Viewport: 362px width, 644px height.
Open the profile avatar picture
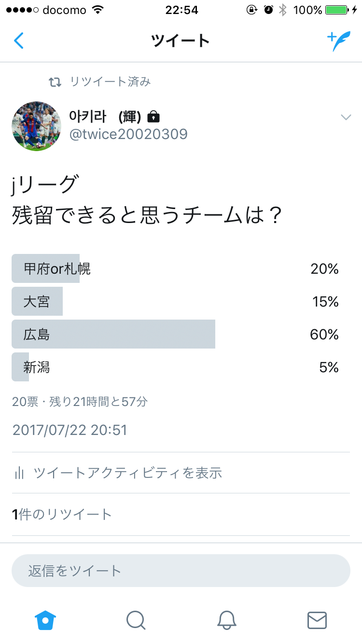(37, 126)
